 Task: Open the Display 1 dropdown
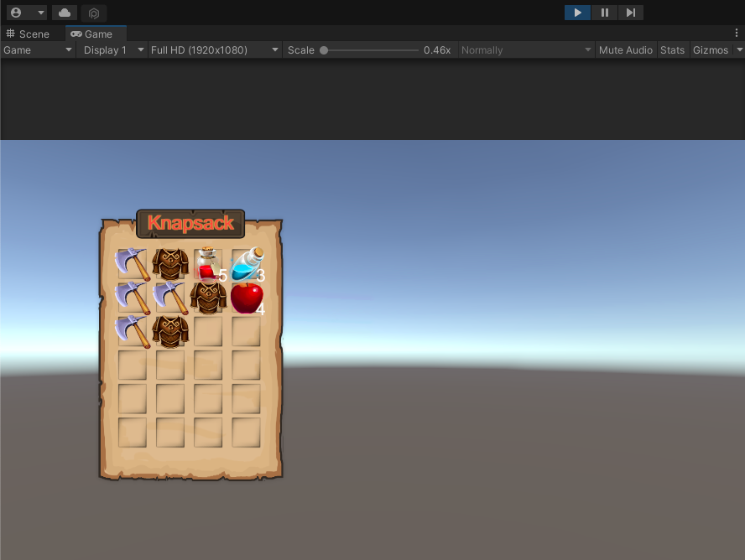click(113, 50)
